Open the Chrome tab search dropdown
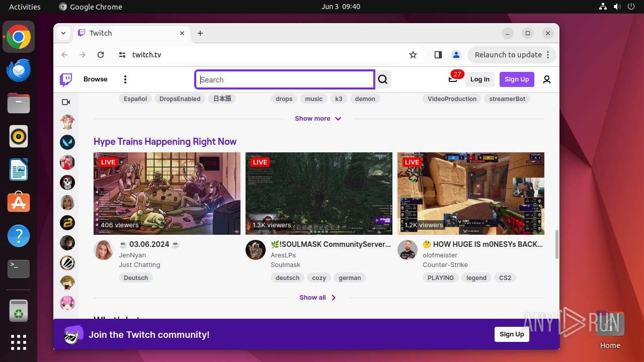Image resolution: width=644 pixels, height=362 pixels. coord(63,33)
